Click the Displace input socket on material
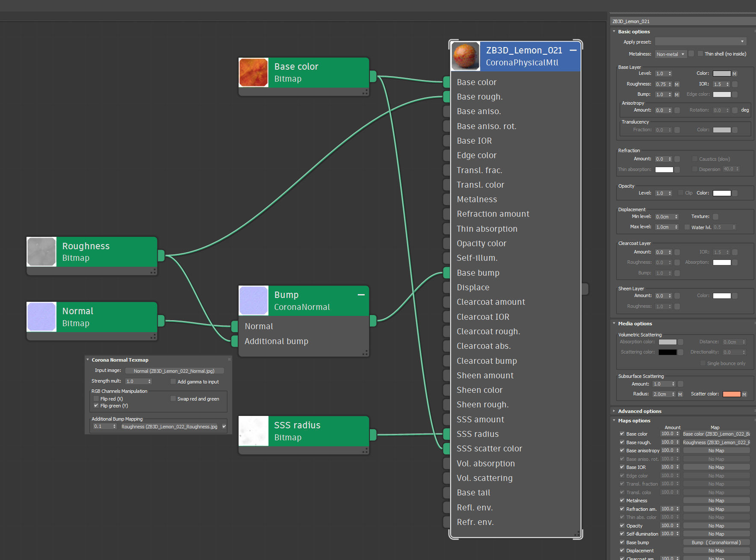756x560 pixels. tap(446, 287)
